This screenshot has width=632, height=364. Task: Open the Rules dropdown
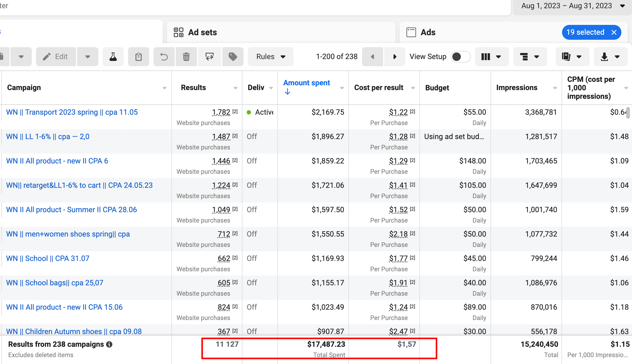(271, 57)
